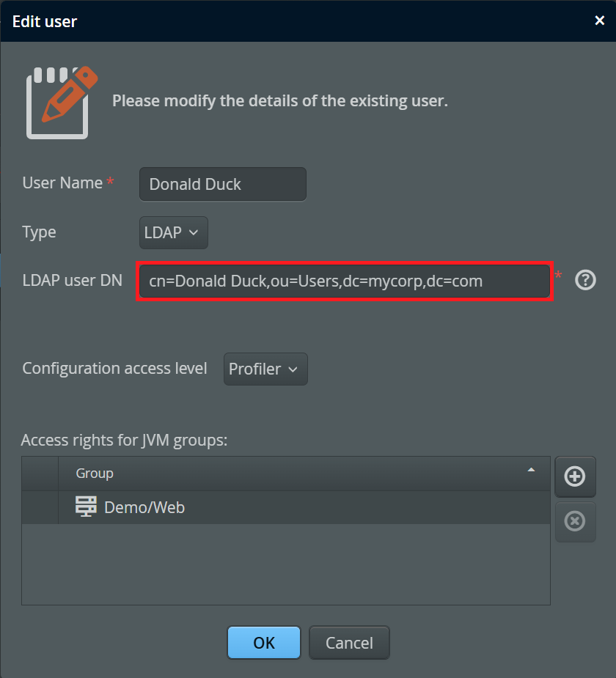
Task: Add a JVM group with plus button
Action: 575,476
